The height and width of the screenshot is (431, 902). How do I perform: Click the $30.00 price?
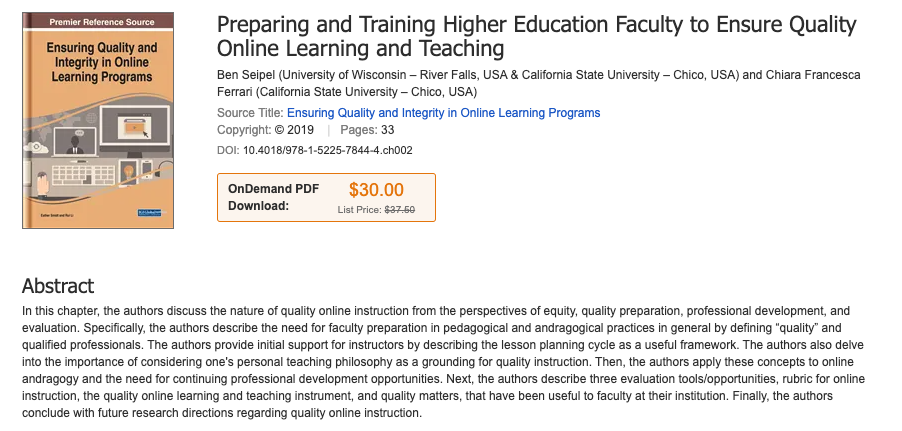coord(376,190)
